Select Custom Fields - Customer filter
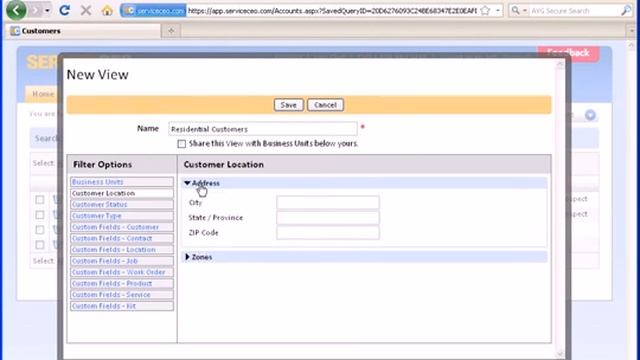Viewport: 640px width, 360px height. click(x=122, y=227)
